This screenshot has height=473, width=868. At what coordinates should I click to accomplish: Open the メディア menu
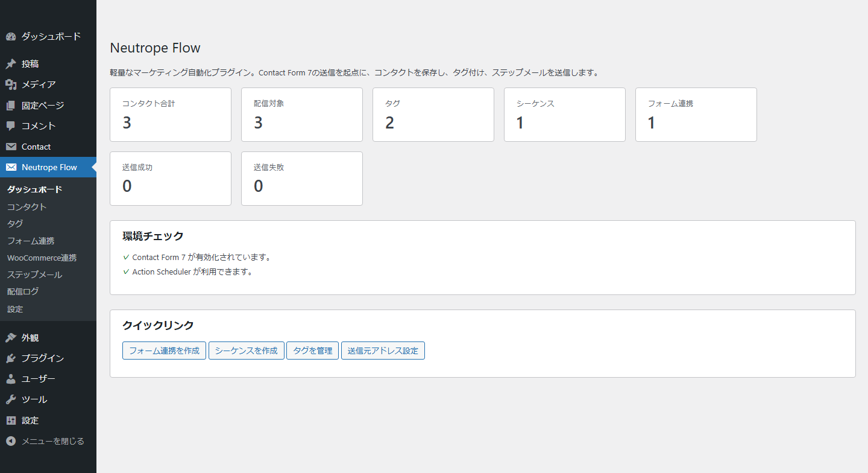tap(48, 84)
